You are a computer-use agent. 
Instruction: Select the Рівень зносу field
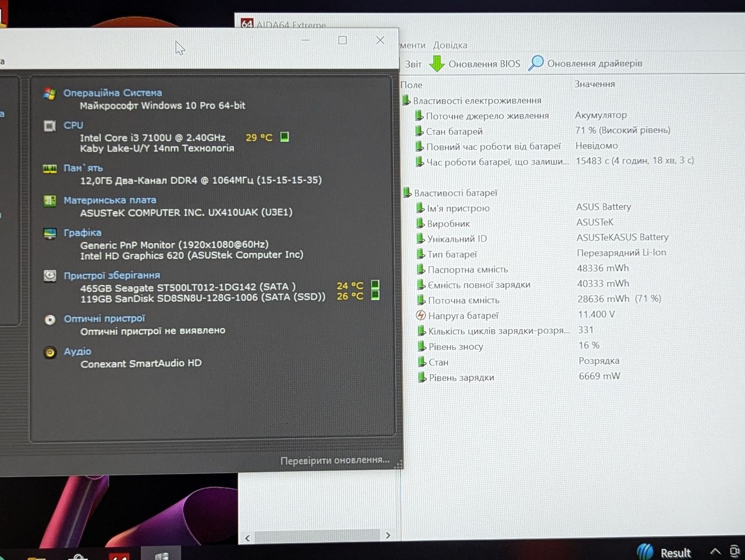(456, 347)
